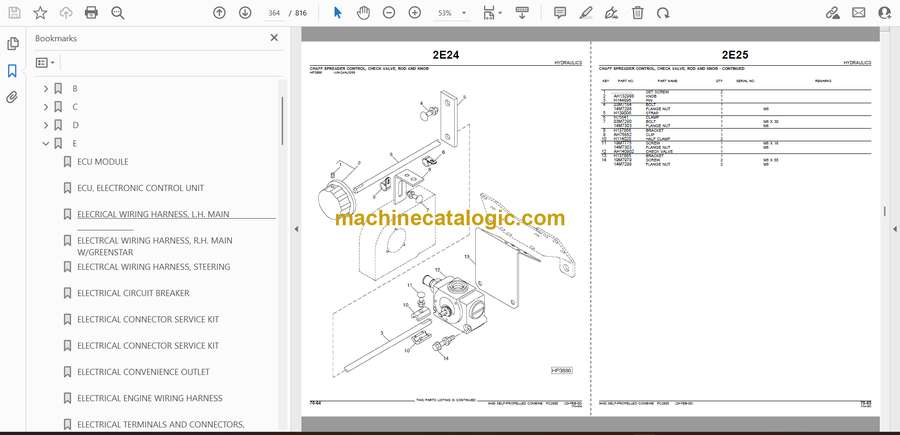
Task: Open ECU MODULE bookmark
Action: pyautogui.click(x=103, y=162)
